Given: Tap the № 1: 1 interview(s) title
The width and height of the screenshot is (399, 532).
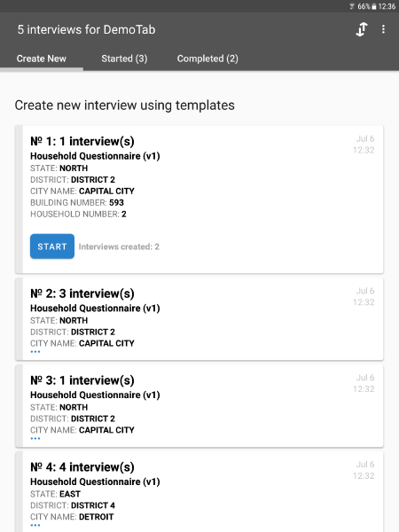Looking at the screenshot, I should pyautogui.click(x=82, y=141).
